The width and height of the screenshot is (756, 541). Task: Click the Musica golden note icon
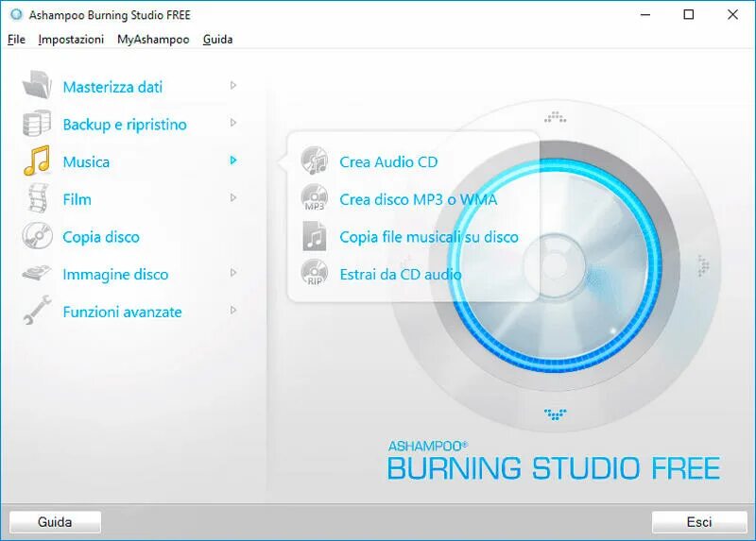pos(37,161)
